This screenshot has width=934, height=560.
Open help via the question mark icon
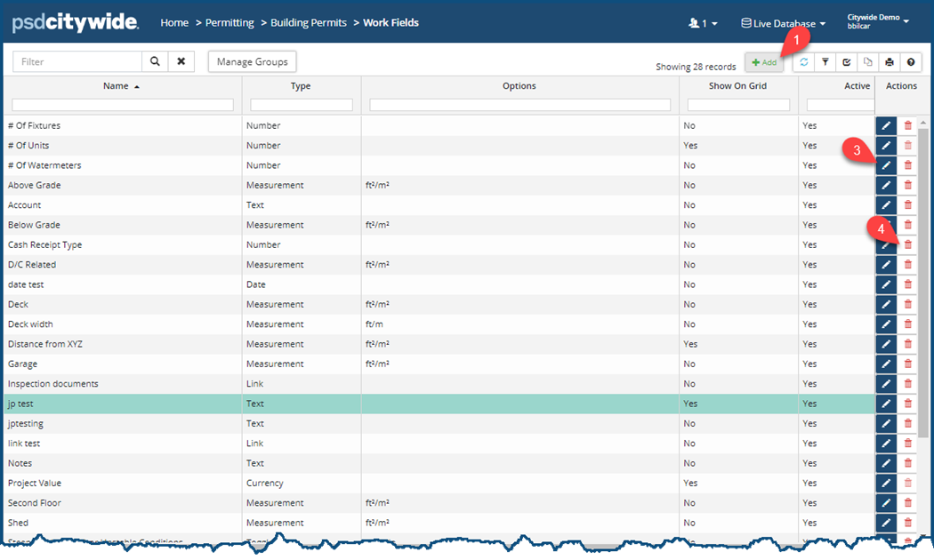[911, 62]
